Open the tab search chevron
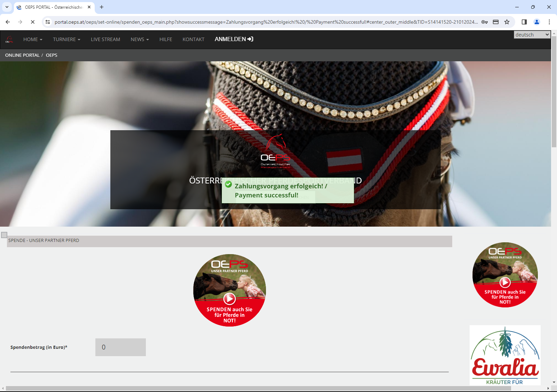The image size is (557, 392). coord(7,7)
